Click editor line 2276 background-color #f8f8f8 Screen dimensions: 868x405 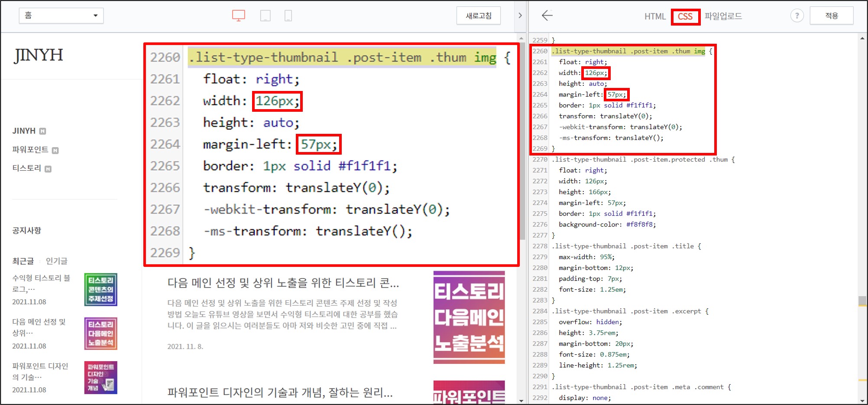point(607,224)
